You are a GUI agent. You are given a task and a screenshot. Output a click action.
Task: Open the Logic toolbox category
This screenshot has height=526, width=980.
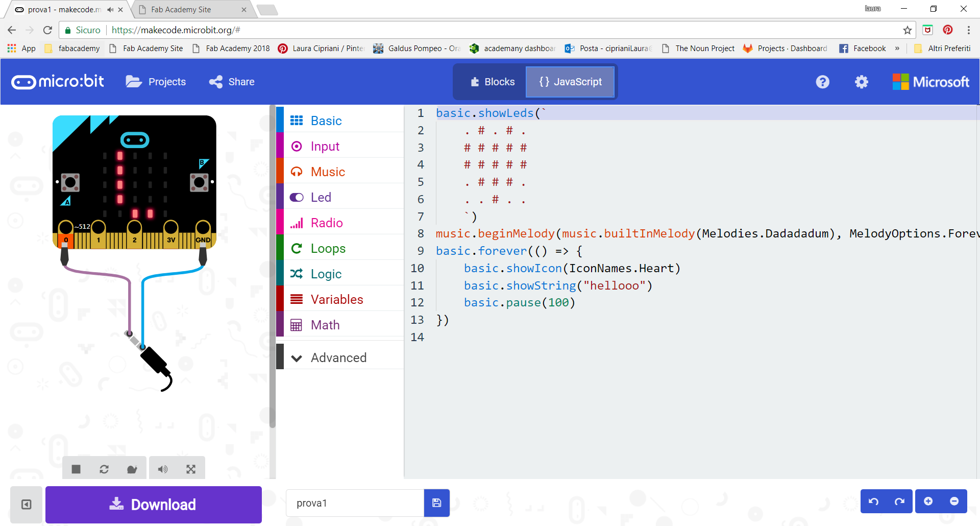340,274
